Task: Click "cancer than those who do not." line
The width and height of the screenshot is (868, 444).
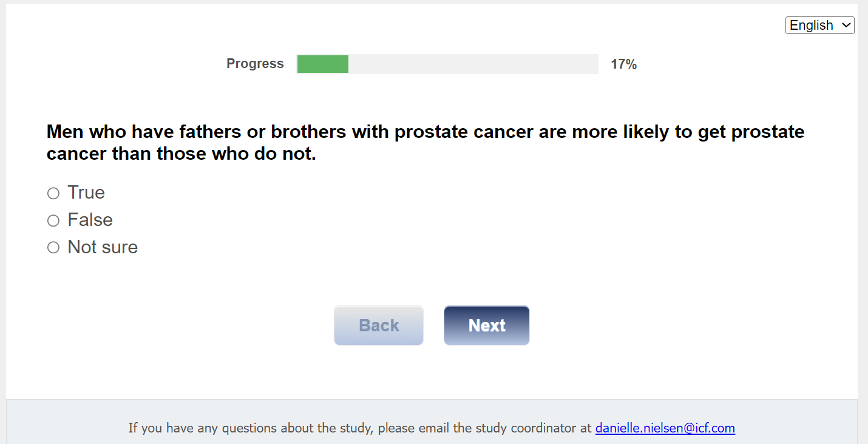Action: pos(181,154)
